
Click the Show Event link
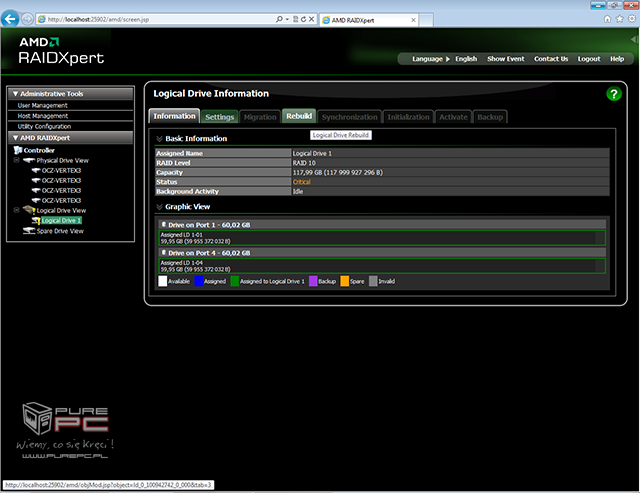[x=505, y=59]
